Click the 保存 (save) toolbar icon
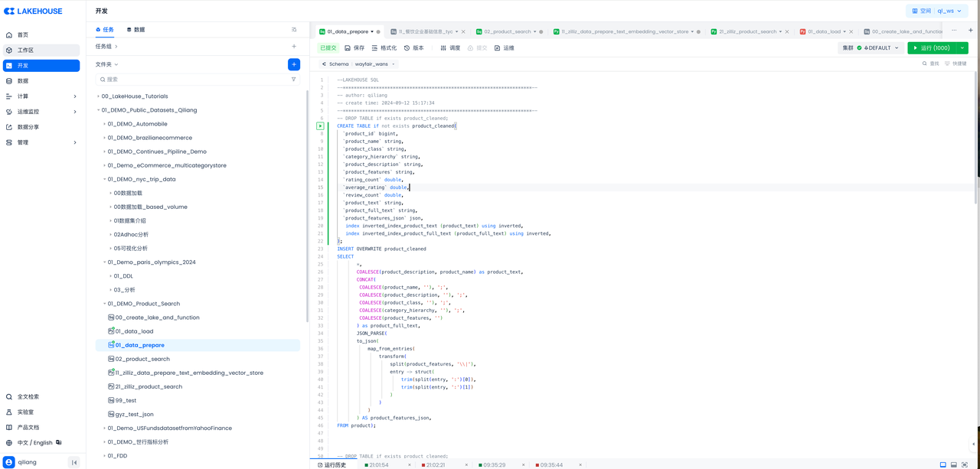Screen dimensions: 980x469 354,48
